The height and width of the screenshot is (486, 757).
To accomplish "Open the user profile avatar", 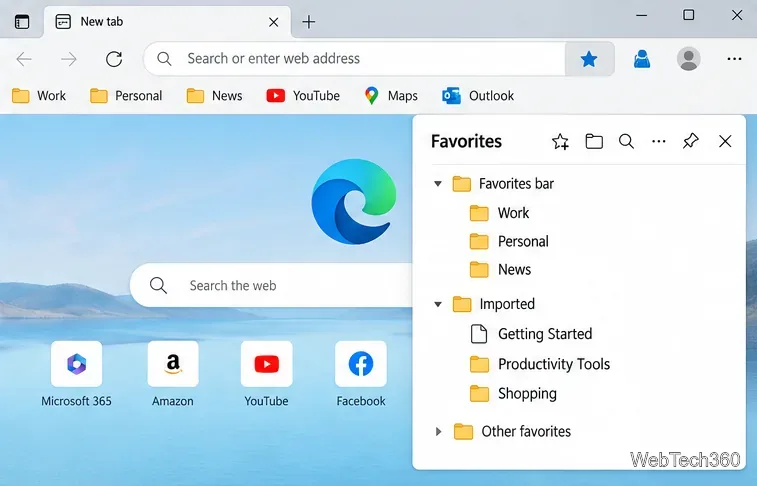I will (688, 59).
